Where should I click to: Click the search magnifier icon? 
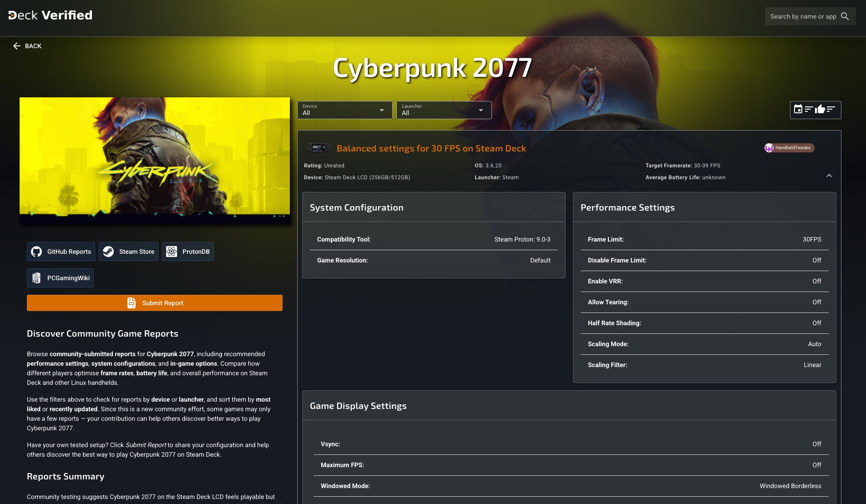[845, 16]
